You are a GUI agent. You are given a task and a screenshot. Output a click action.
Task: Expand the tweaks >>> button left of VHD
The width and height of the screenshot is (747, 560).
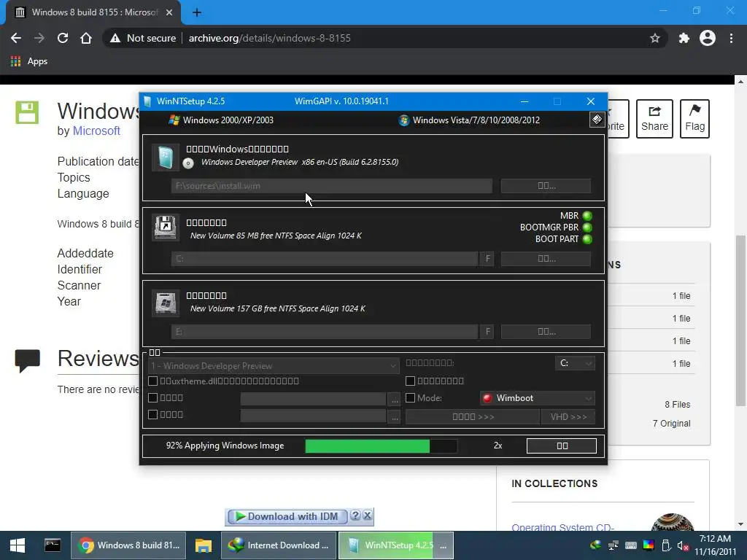point(473,416)
